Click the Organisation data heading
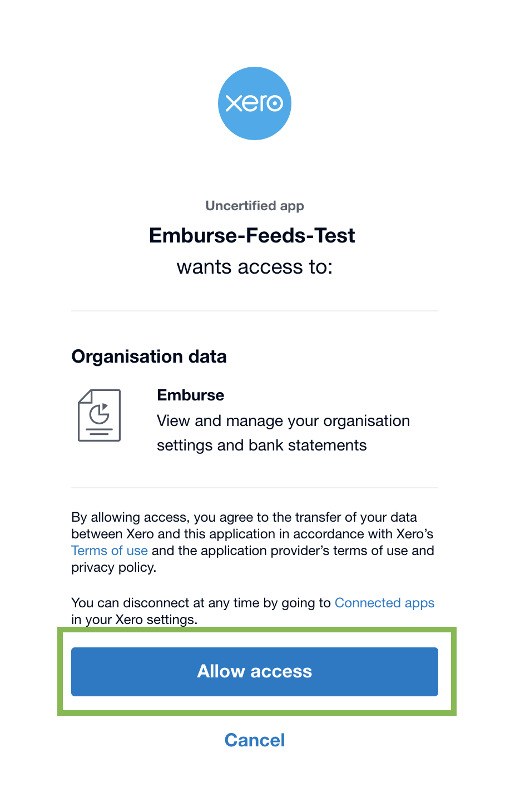The image size is (515, 812). (x=148, y=357)
